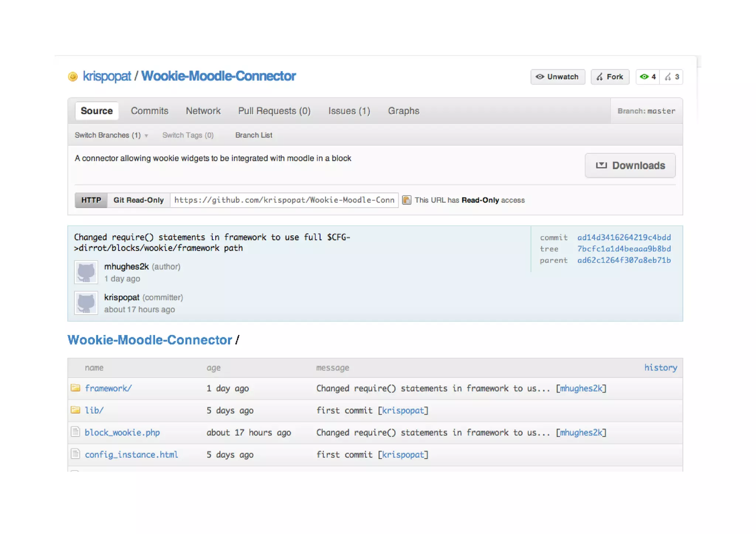The height and width of the screenshot is (534, 756).
Task: Click mhughes2k's author avatar
Action: point(86,272)
